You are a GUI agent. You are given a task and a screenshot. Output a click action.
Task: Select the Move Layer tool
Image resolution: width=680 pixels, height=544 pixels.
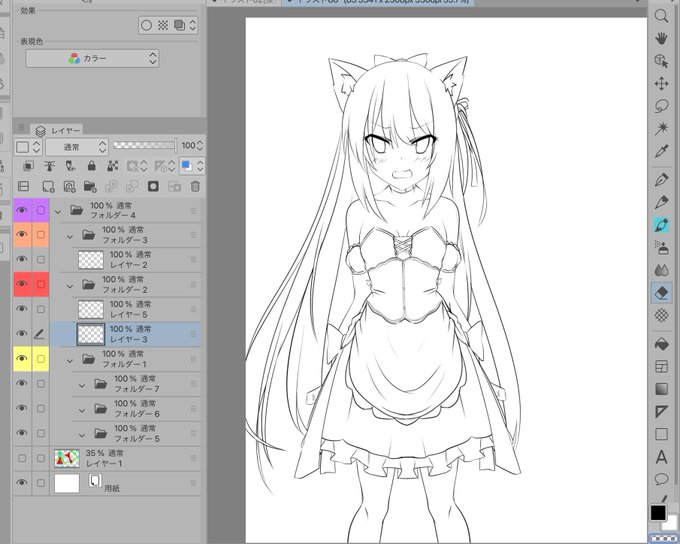(x=661, y=83)
